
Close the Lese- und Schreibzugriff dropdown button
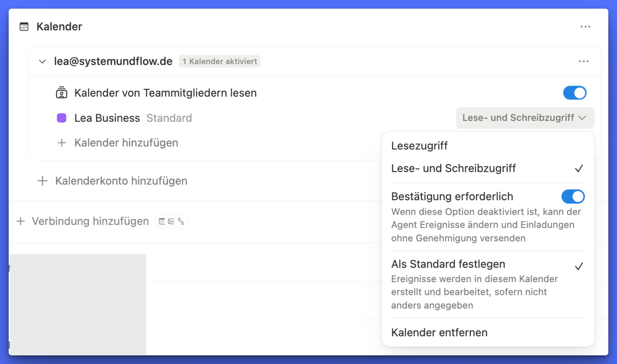point(525,118)
